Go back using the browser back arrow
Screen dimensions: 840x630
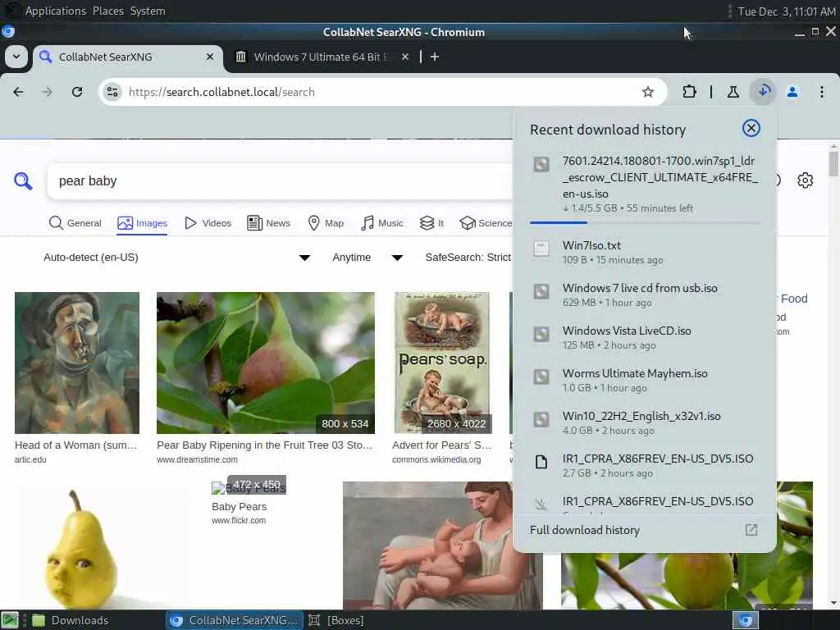(18, 92)
